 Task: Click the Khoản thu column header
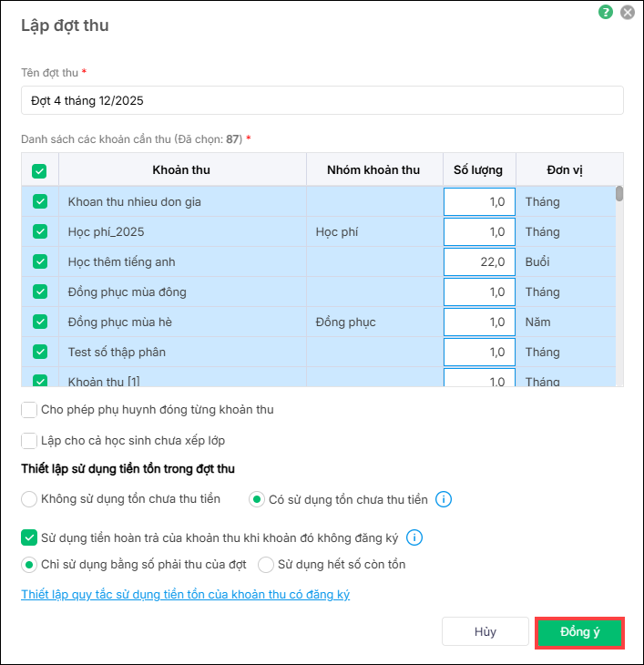point(181,170)
